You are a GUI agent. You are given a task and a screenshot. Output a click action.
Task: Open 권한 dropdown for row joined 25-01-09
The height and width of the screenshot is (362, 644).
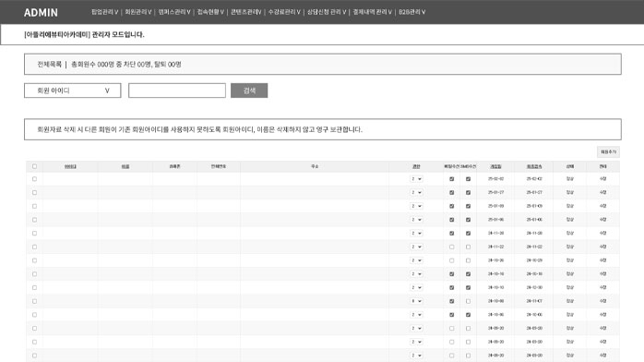click(416, 206)
